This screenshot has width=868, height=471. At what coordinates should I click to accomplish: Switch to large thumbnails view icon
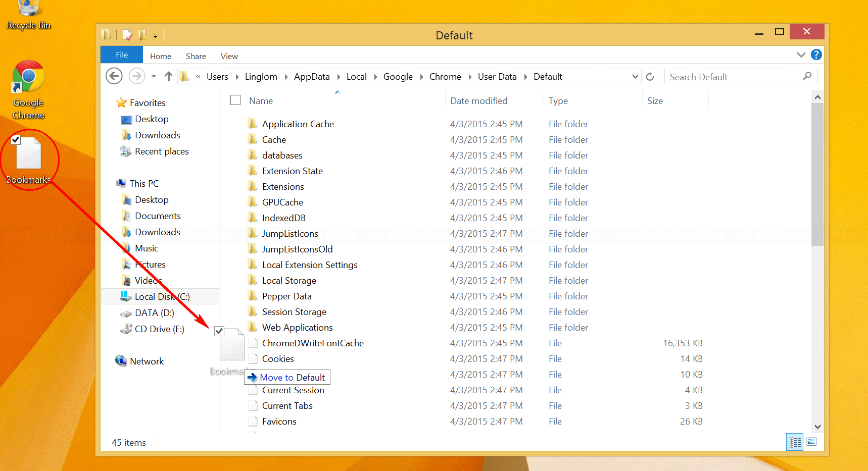811,442
